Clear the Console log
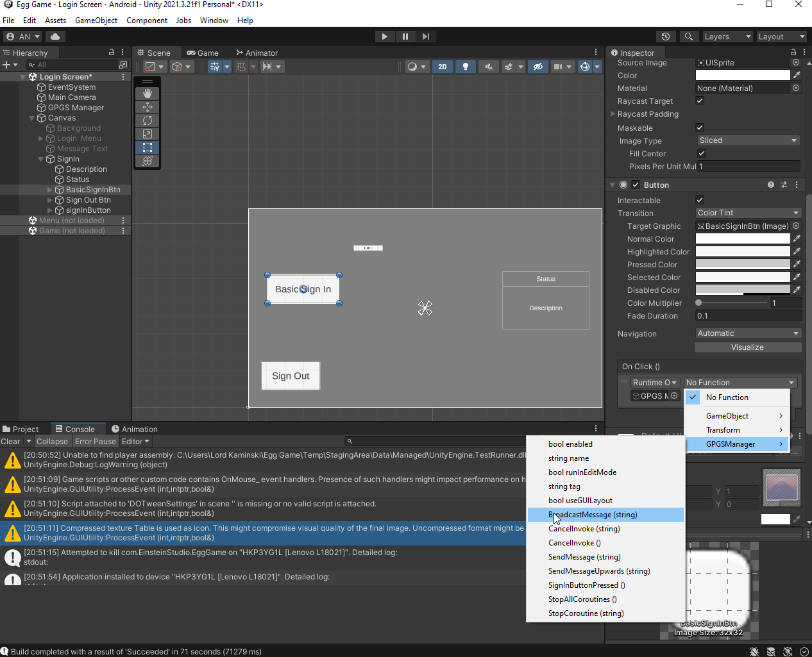This screenshot has width=812, height=657. coord(10,442)
